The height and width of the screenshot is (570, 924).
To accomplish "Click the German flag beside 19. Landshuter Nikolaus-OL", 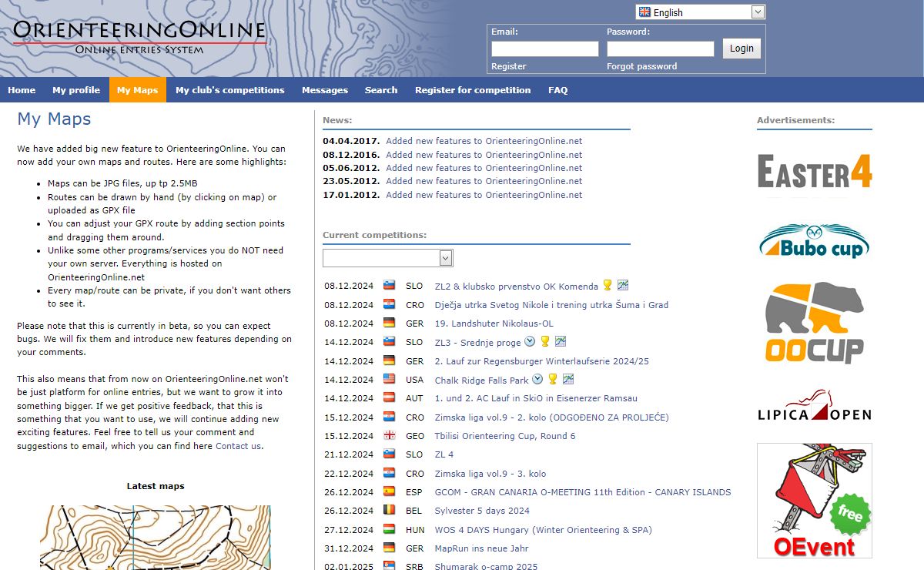I will (x=389, y=324).
